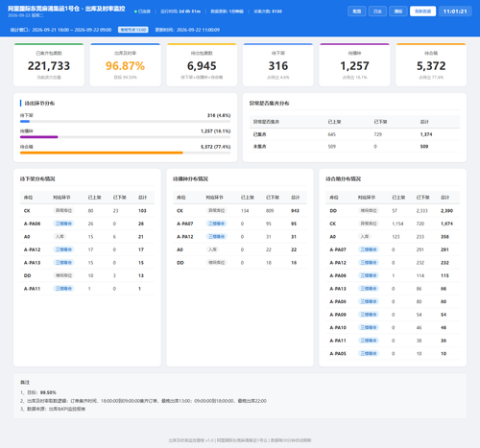This screenshot has height=448, width=480.
Task: Click the 221,733 KPI card value
Action: [x=49, y=66]
